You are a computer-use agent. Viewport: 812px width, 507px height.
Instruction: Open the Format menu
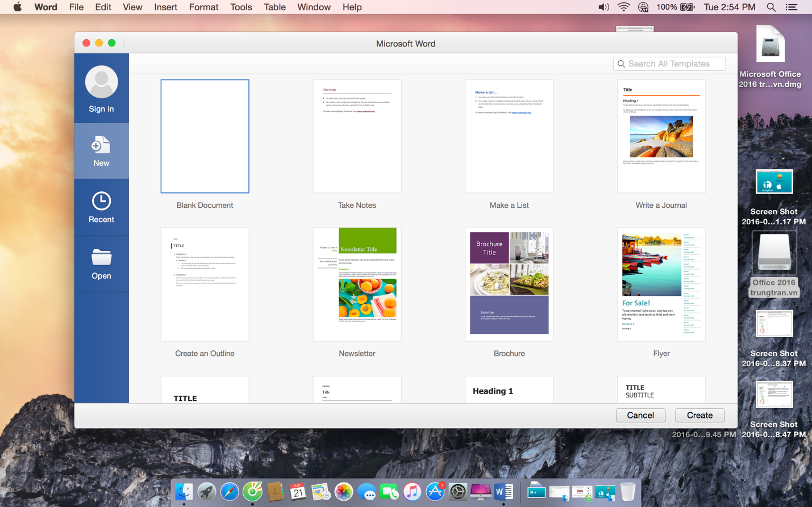[203, 7]
